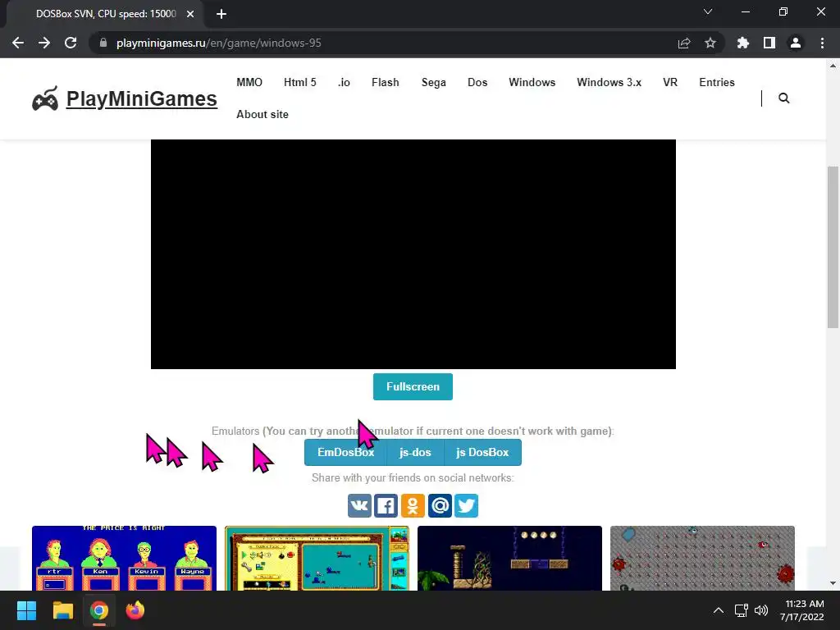Open the Chrome profile menu
Viewport: 840px width, 630px height.
click(796, 43)
